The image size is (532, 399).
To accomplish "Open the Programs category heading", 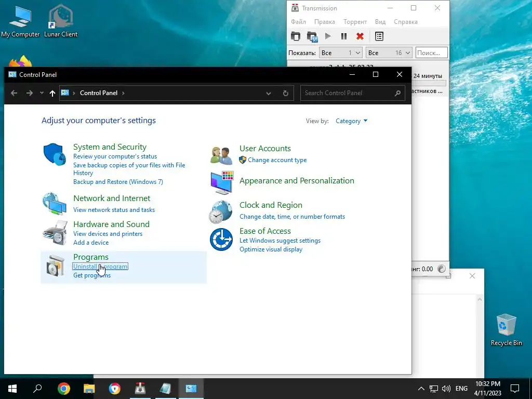I will tap(91, 257).
